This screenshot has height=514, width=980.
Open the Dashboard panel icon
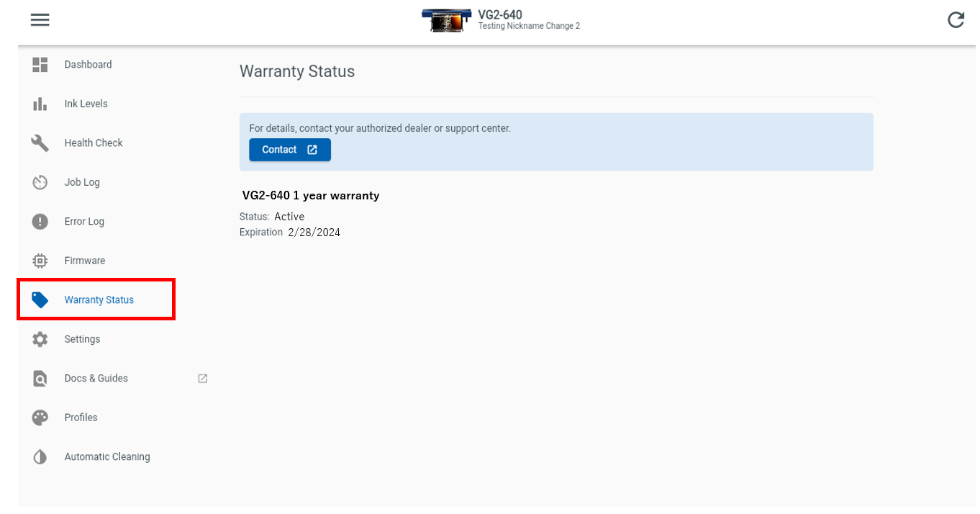tap(40, 64)
